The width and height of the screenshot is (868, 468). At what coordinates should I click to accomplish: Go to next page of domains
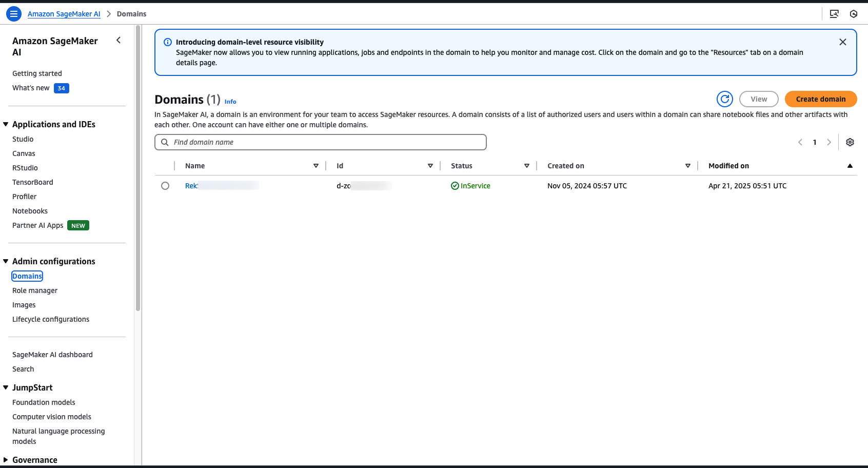[829, 142]
